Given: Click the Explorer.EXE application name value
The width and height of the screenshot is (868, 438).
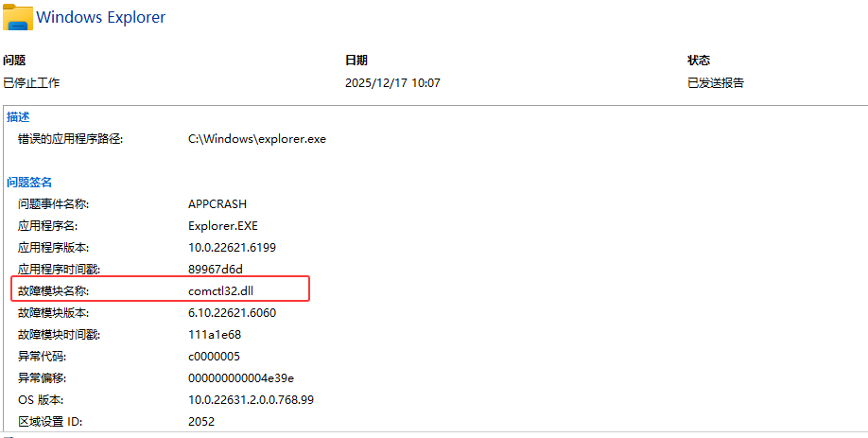Looking at the screenshot, I should click(x=223, y=226).
